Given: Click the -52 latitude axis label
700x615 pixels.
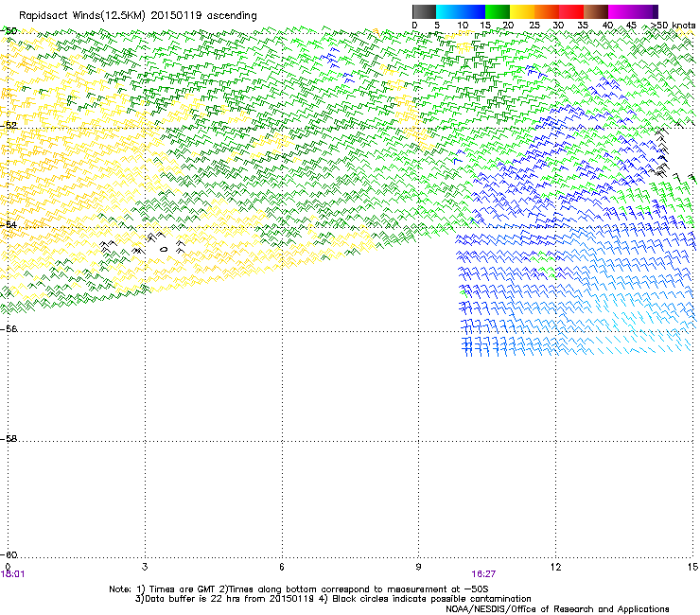Looking at the screenshot, I should 9,126.
